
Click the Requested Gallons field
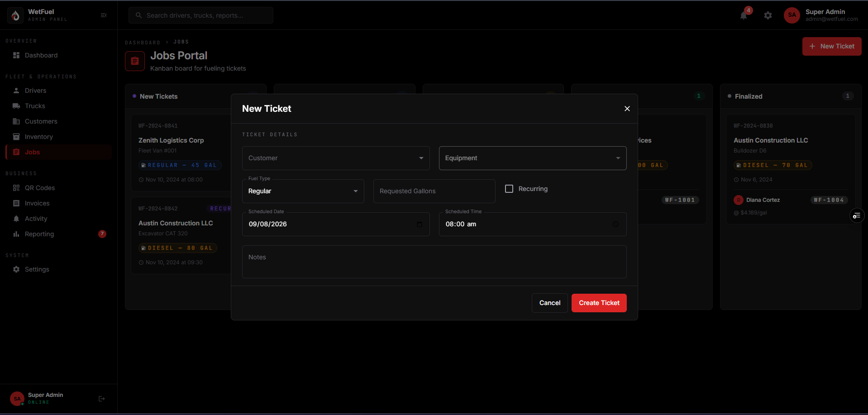434,191
